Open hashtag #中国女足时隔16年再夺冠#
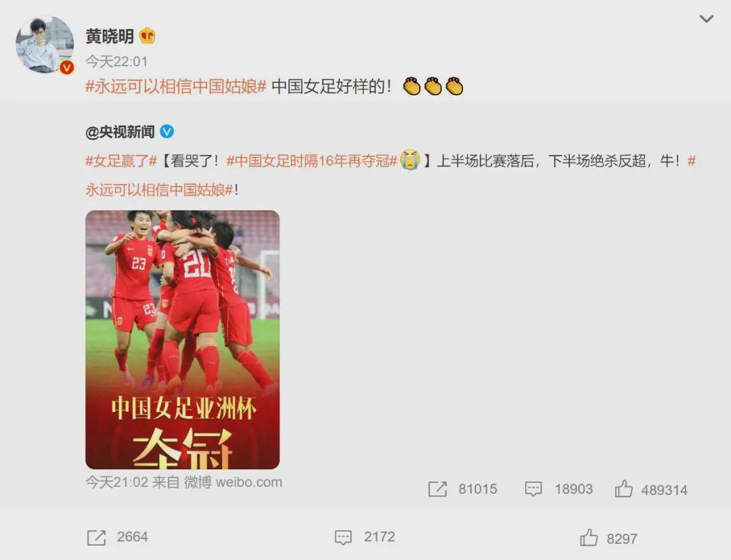Screen dimensions: 731x560 tap(311, 161)
